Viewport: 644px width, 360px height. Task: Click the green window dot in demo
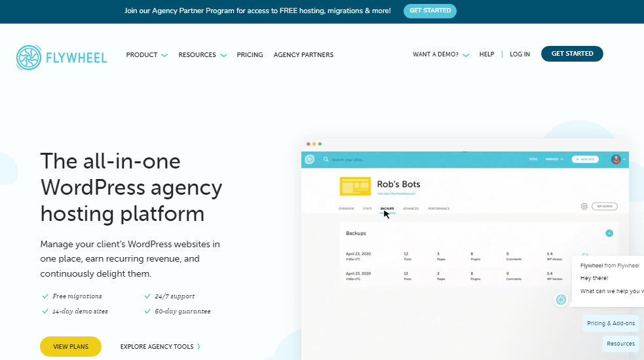pos(320,144)
